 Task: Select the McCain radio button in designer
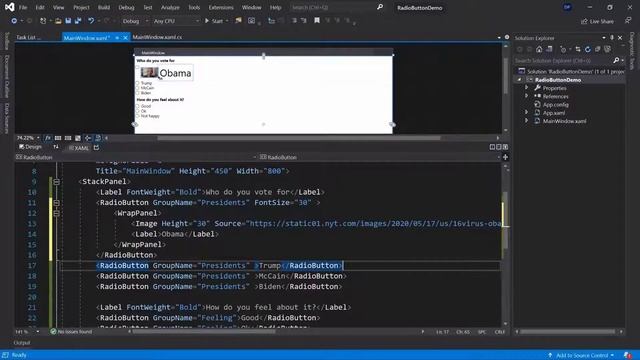pos(138,88)
